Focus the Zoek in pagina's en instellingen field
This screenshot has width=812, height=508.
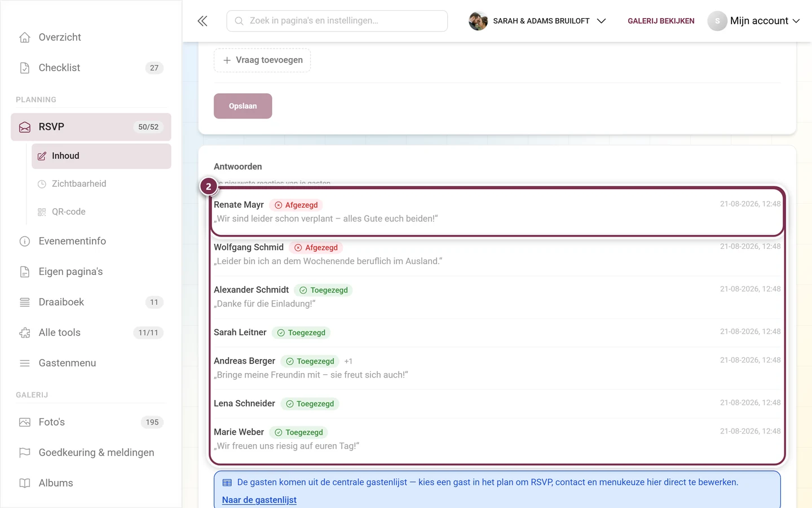click(x=337, y=21)
